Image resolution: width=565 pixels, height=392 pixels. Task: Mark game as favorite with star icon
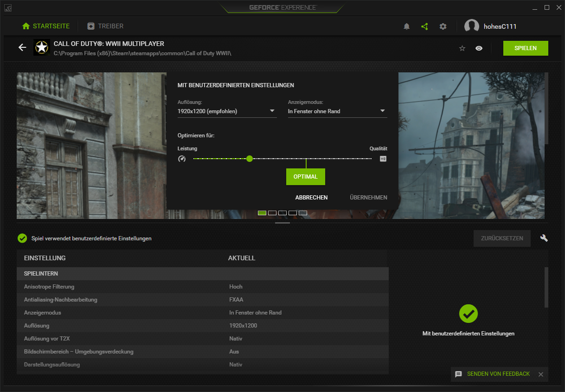point(462,48)
